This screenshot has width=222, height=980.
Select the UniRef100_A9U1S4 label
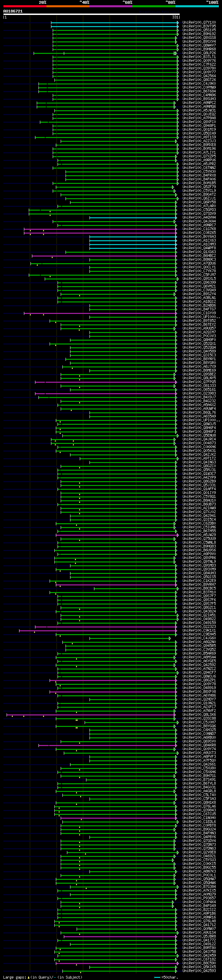(199, 932)
